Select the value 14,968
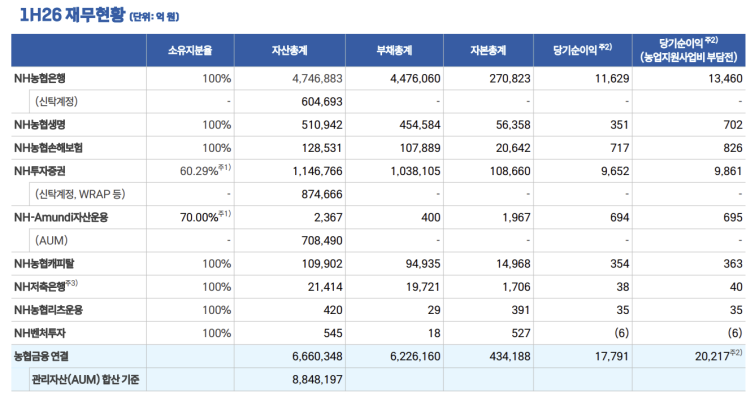Screen dimensions: 755x397 513,264
